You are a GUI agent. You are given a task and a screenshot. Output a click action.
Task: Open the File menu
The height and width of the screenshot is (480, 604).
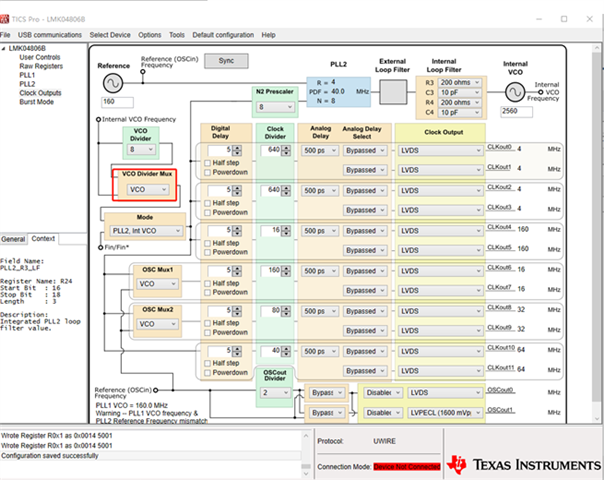[5, 35]
